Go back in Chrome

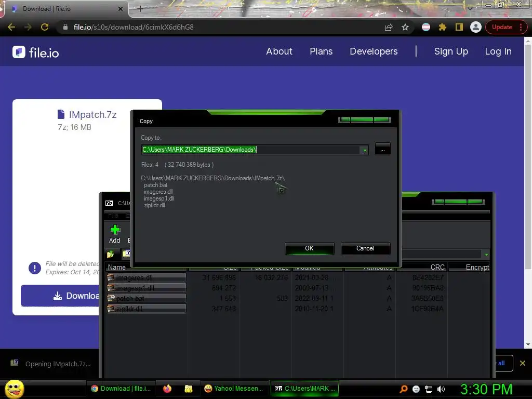tap(11, 27)
